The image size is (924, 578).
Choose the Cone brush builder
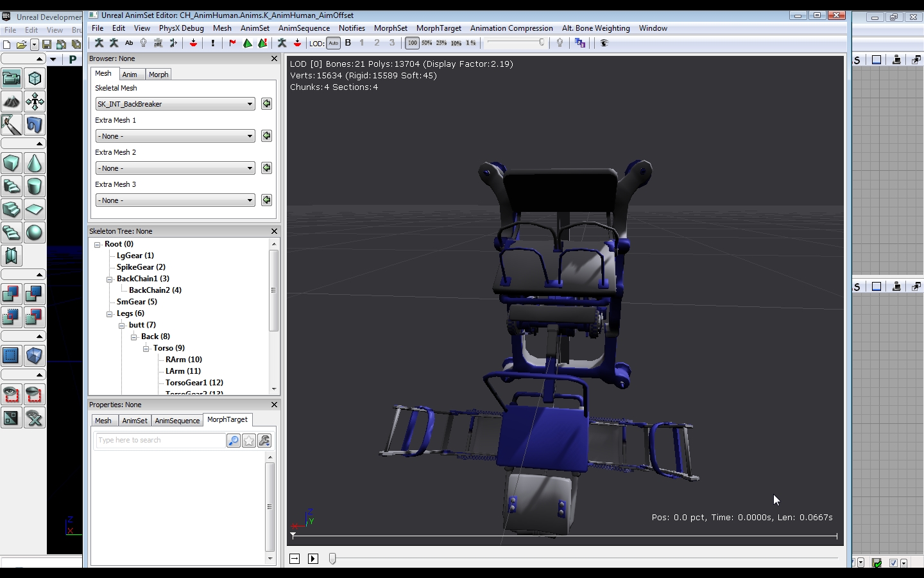tap(35, 163)
